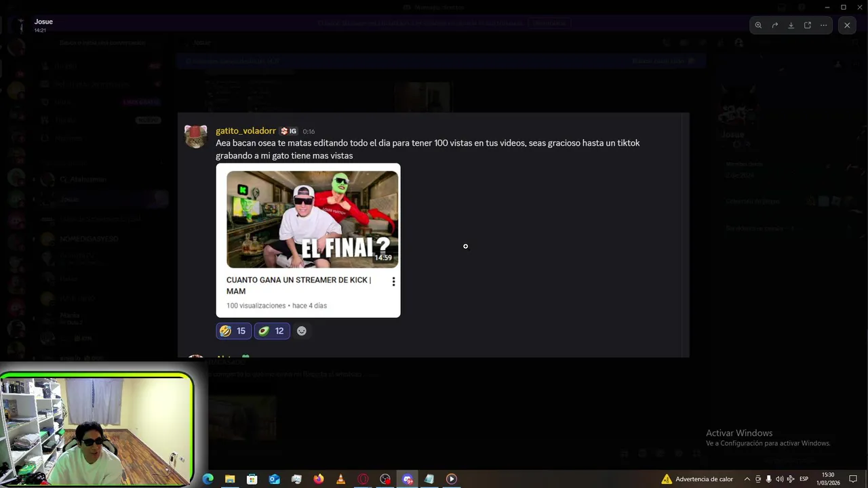Launch Microsoft Store from the taskbar
Viewport: 868px width, 488px height.
[252, 479]
